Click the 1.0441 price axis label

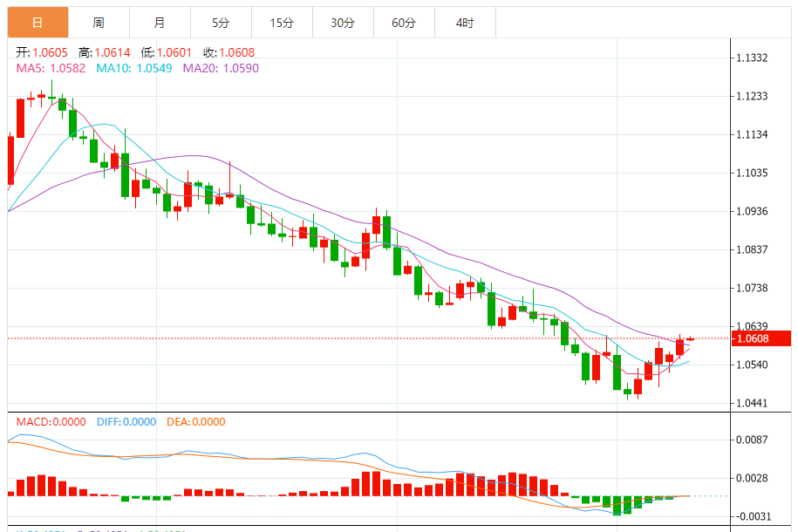[752, 403]
